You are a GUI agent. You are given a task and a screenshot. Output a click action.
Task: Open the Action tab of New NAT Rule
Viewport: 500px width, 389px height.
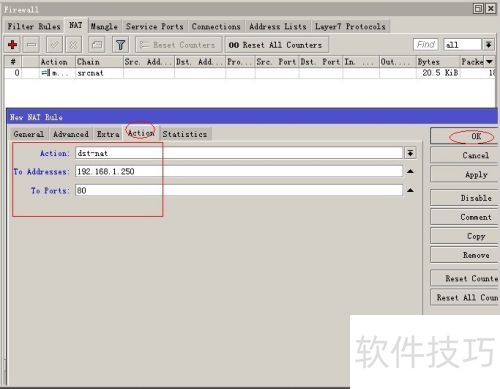tap(141, 133)
